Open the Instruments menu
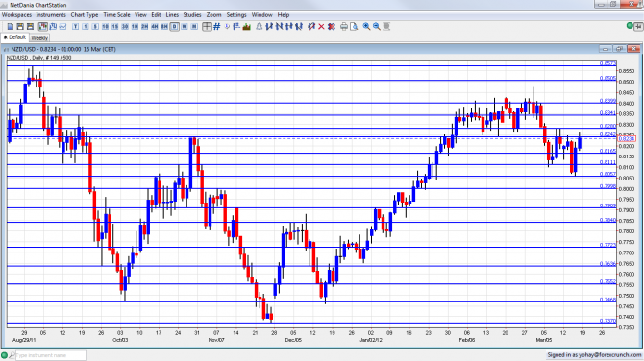The width and height of the screenshot is (644, 361). (x=51, y=14)
